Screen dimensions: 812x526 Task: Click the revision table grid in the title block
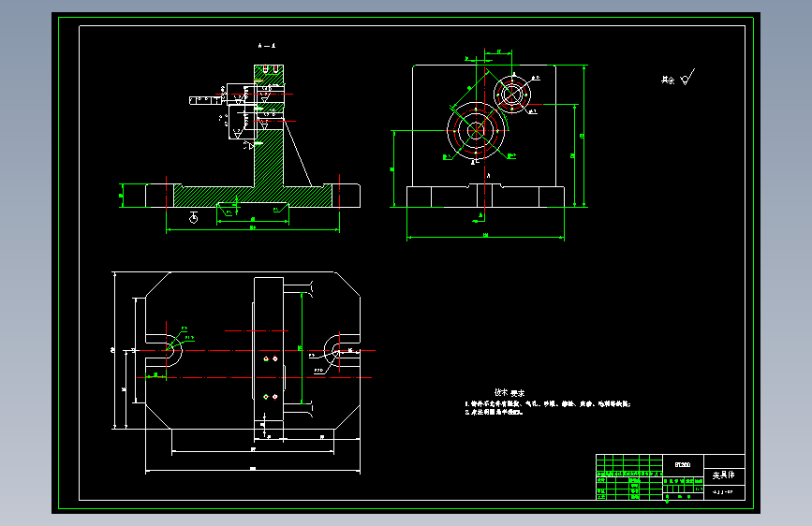(629, 463)
